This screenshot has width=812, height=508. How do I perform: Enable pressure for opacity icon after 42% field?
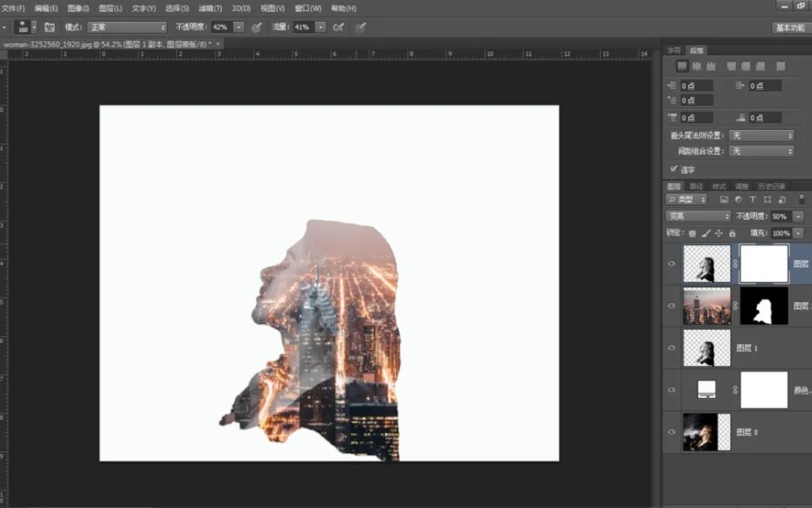256,28
